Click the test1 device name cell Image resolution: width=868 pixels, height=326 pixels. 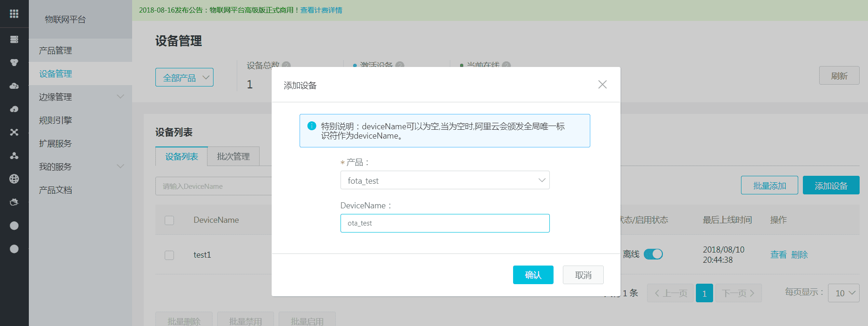[202, 255]
